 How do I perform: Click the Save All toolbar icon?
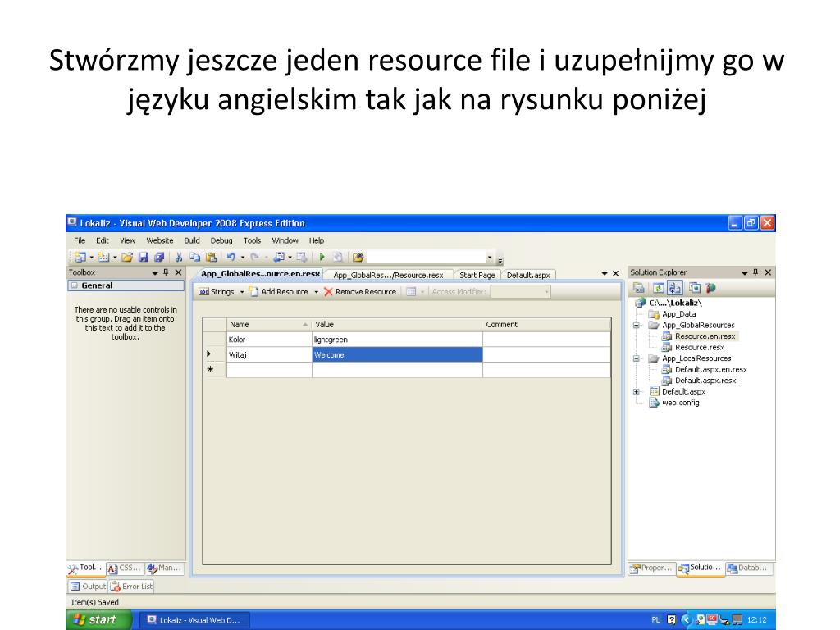[x=159, y=257]
